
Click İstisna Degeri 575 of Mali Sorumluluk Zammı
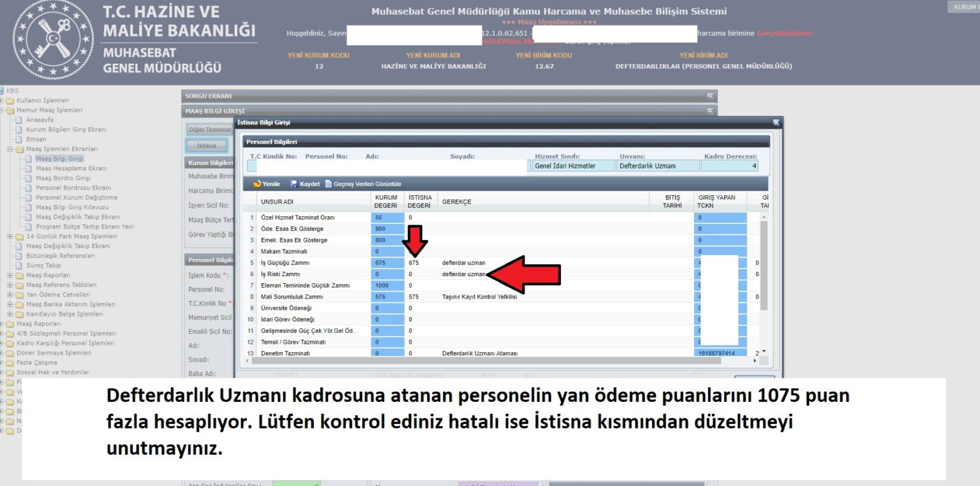click(x=421, y=297)
